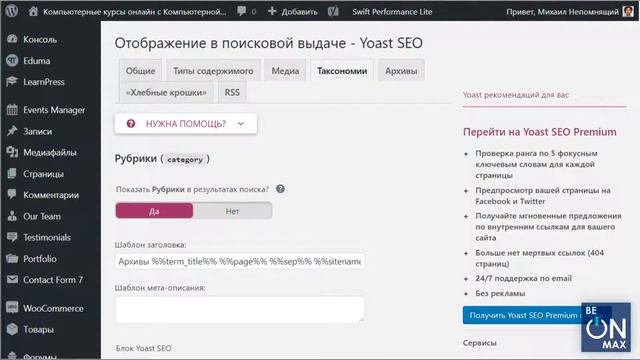Screen dimensions: 640x360
Task: Click the site name link in admin bar
Action: point(134,12)
